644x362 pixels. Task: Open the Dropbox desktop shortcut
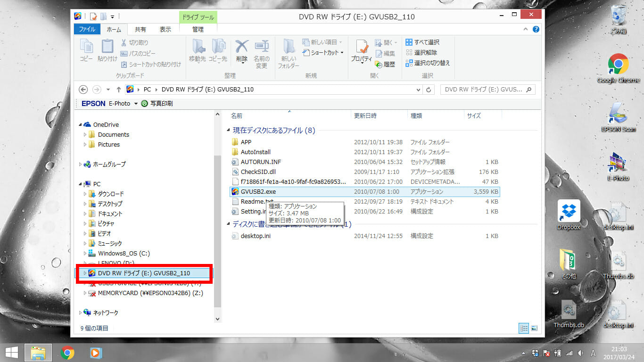point(569,215)
